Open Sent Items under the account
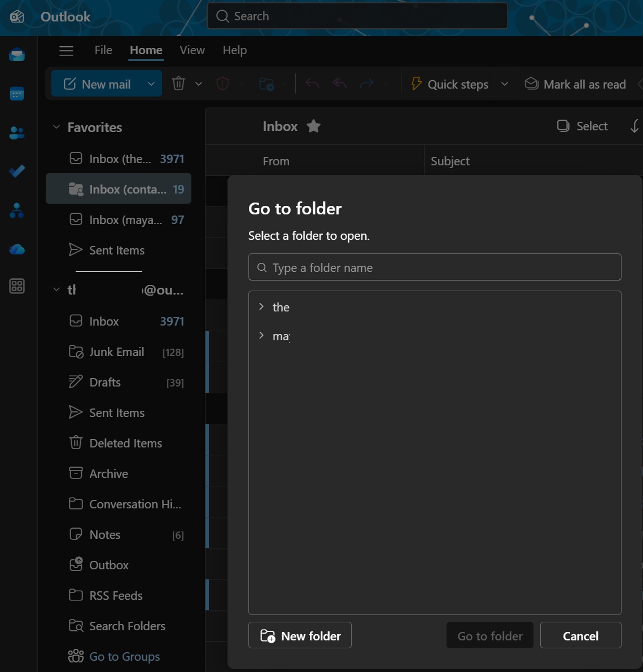Viewport: 643px width, 672px height. (119, 412)
